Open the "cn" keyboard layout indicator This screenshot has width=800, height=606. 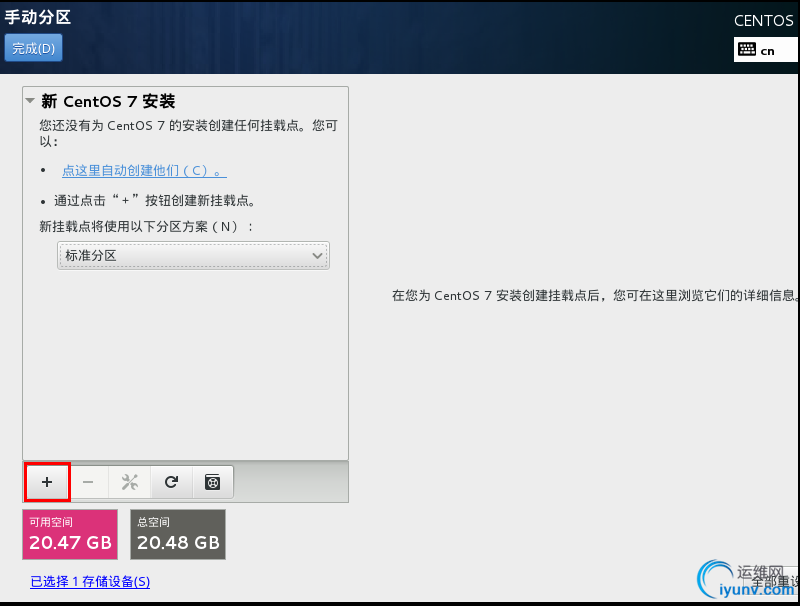click(x=765, y=48)
